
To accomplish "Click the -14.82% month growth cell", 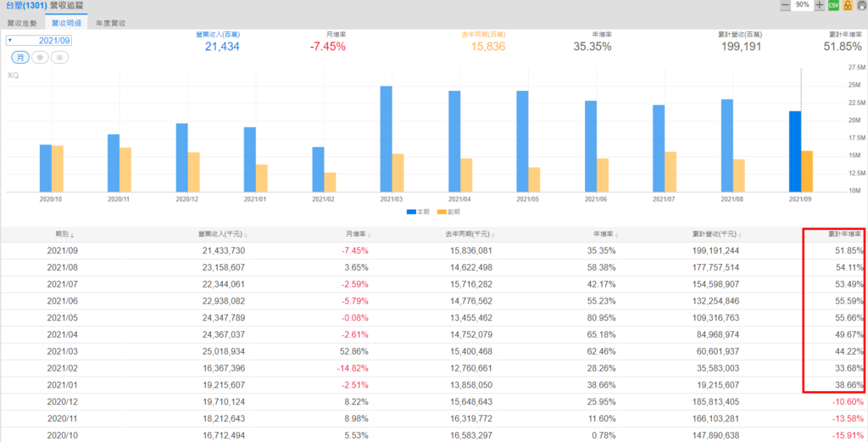I will (x=353, y=368).
